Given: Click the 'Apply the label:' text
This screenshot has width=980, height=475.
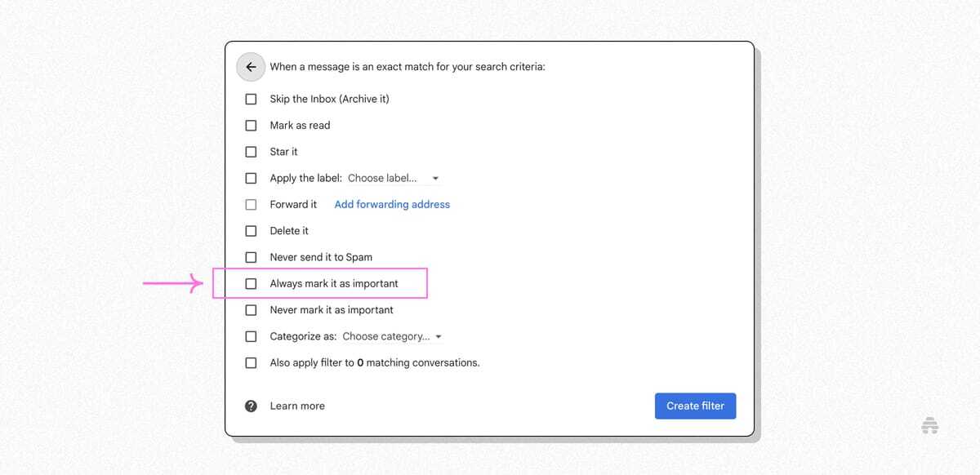Looking at the screenshot, I should coord(305,178).
